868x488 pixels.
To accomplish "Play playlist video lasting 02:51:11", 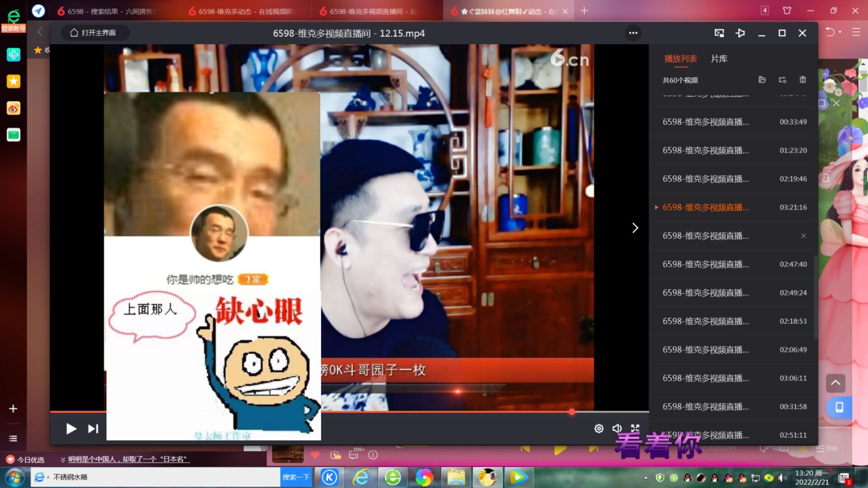I will click(x=733, y=435).
